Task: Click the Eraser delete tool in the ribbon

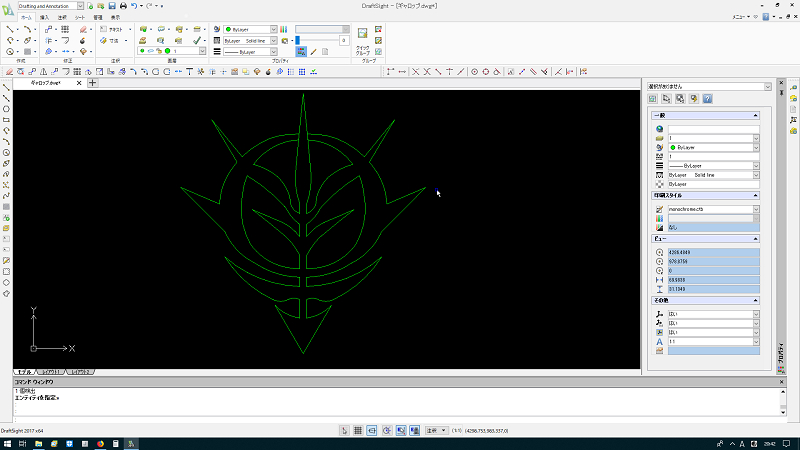Action: (x=83, y=30)
